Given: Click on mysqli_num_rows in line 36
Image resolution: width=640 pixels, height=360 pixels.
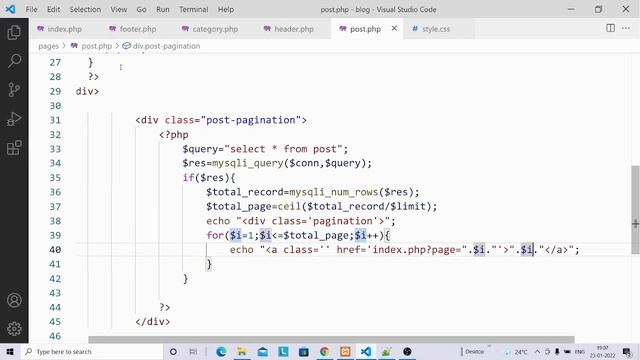Looking at the screenshot, I should (x=334, y=192).
